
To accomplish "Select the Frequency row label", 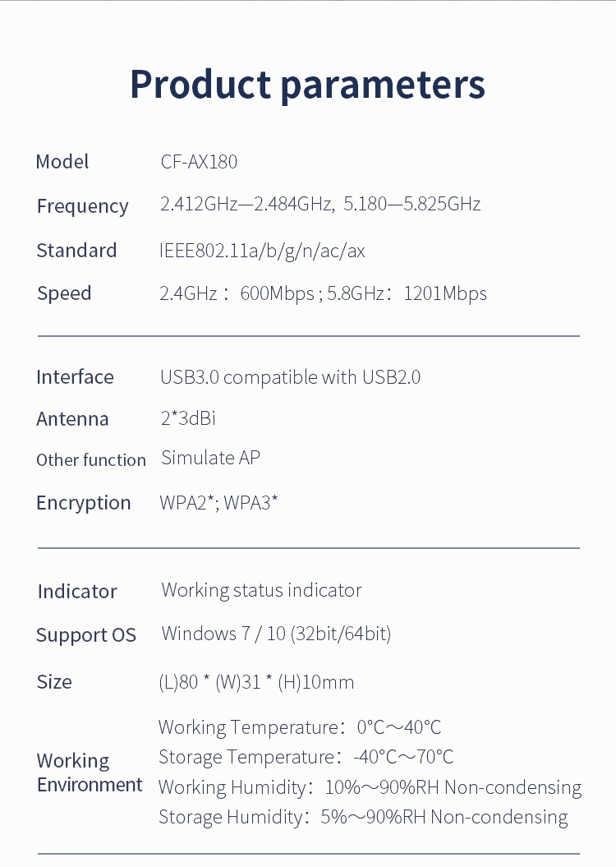I will tap(82, 205).
